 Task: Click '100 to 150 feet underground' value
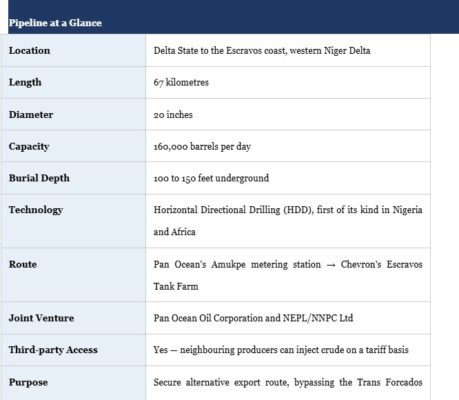(211, 178)
